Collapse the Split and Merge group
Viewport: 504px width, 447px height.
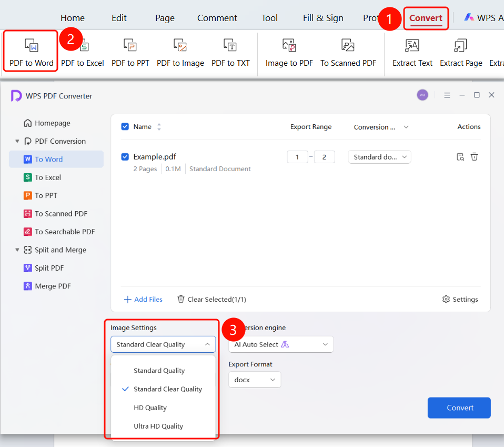click(17, 250)
